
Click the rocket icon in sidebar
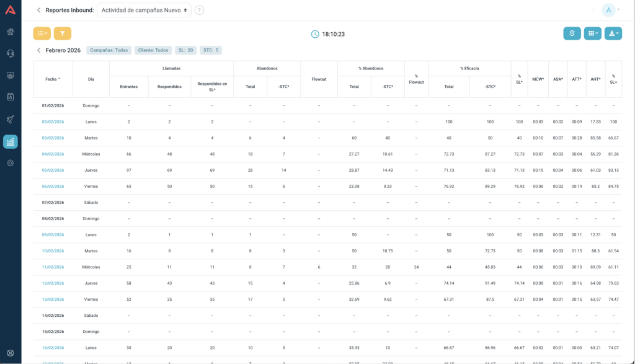11,119
